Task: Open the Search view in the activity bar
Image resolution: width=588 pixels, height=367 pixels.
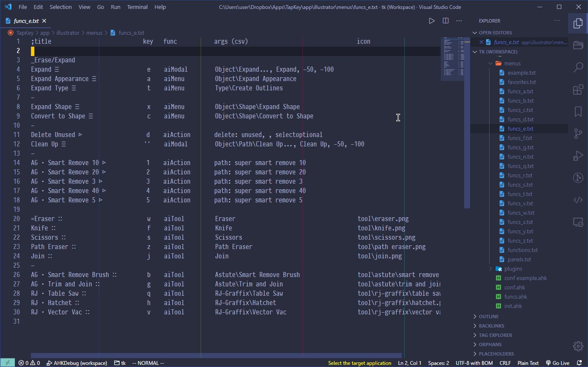Action: pyautogui.click(x=577, y=67)
